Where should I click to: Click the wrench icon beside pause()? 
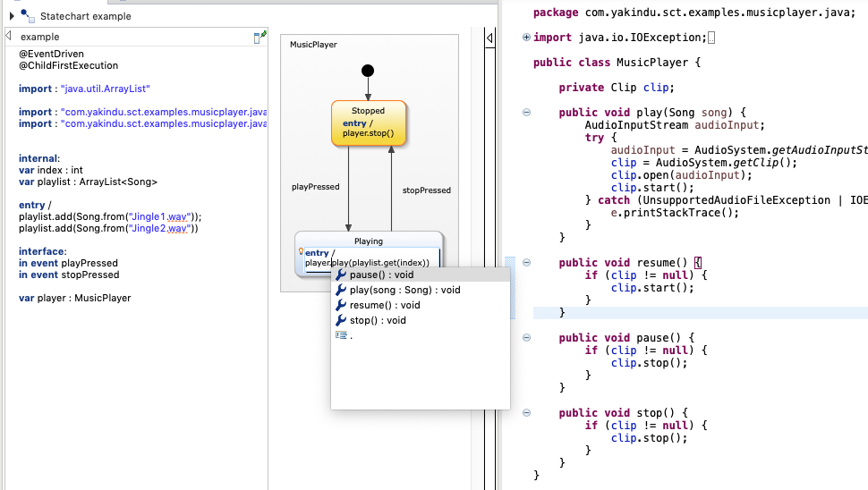pos(340,275)
